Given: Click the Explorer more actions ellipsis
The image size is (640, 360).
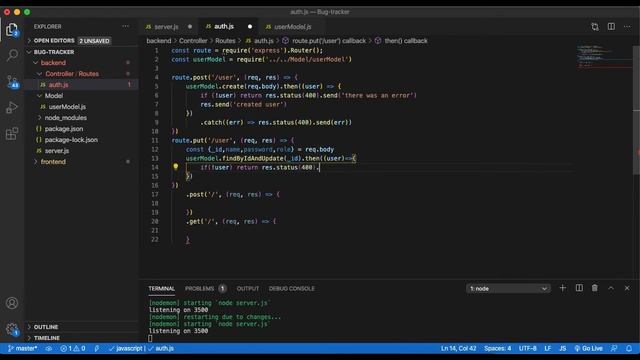Looking at the screenshot, I should point(125,27).
